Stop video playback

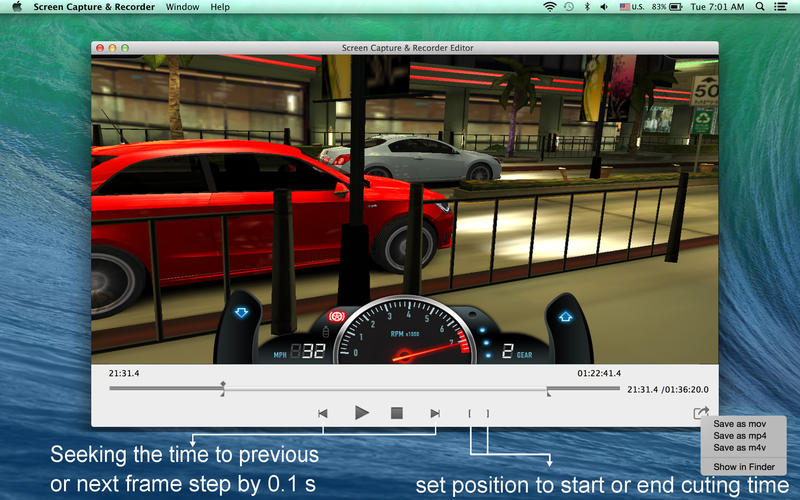(x=397, y=413)
